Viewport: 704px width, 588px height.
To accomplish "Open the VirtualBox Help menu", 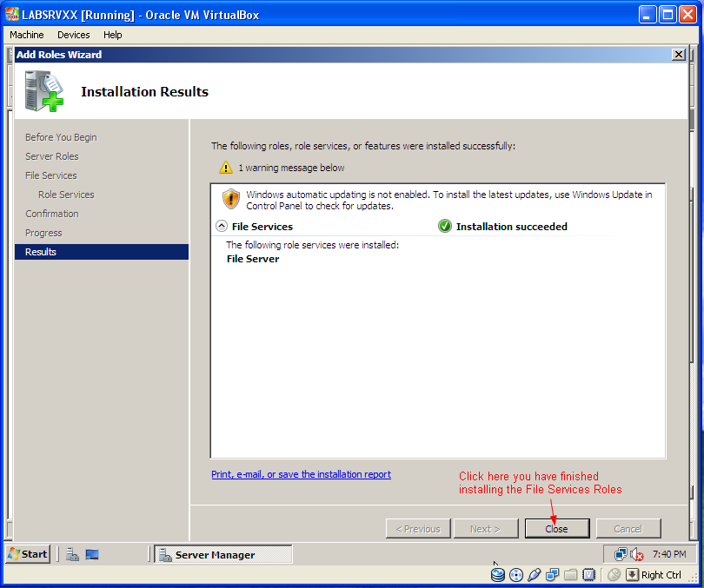I will tap(113, 35).
